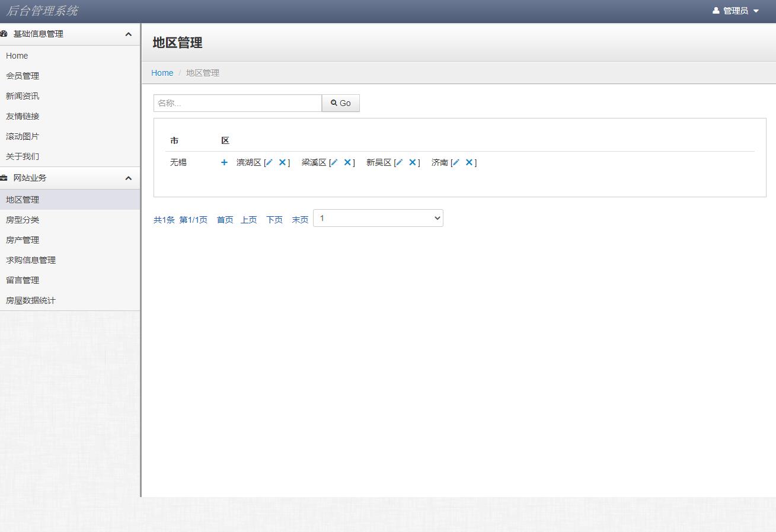This screenshot has height=532, width=776.
Task: Select 房产管理 in the sidebar menu
Action: click(22, 240)
